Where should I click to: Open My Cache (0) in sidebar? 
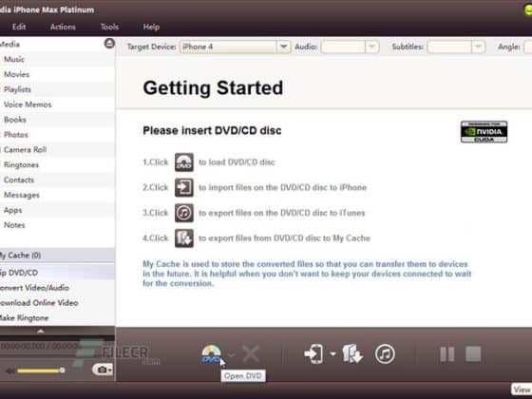click(57, 256)
